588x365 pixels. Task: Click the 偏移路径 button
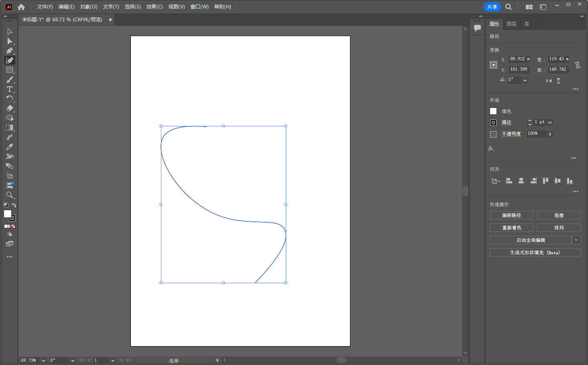coord(511,215)
